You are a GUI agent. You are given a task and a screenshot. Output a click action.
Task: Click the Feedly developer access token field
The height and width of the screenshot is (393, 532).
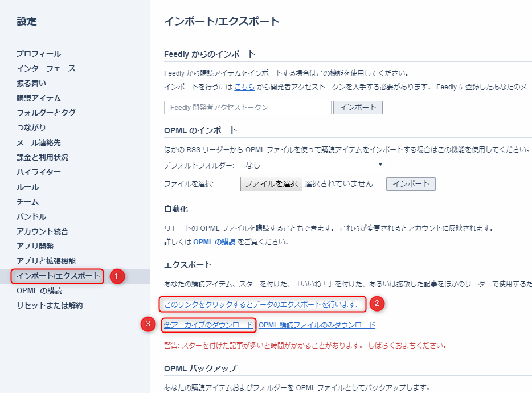click(x=247, y=107)
